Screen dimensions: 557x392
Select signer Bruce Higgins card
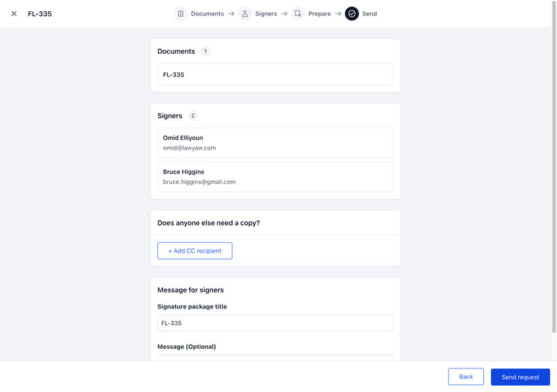point(275,177)
